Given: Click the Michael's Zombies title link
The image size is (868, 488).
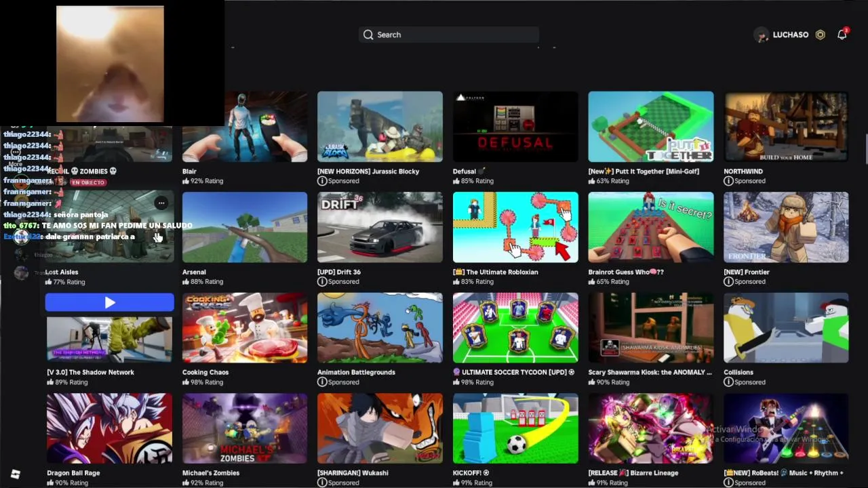Looking at the screenshot, I should 211,473.
